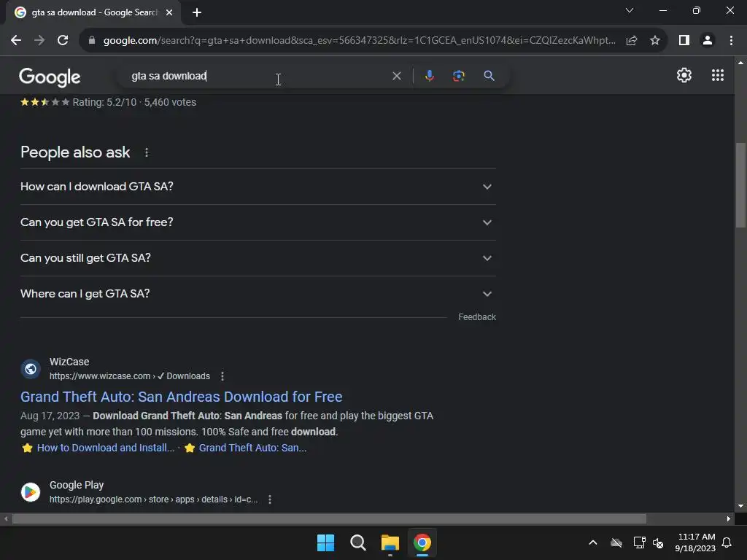Reload the current page
This screenshot has height=560, width=747.
pos(63,41)
